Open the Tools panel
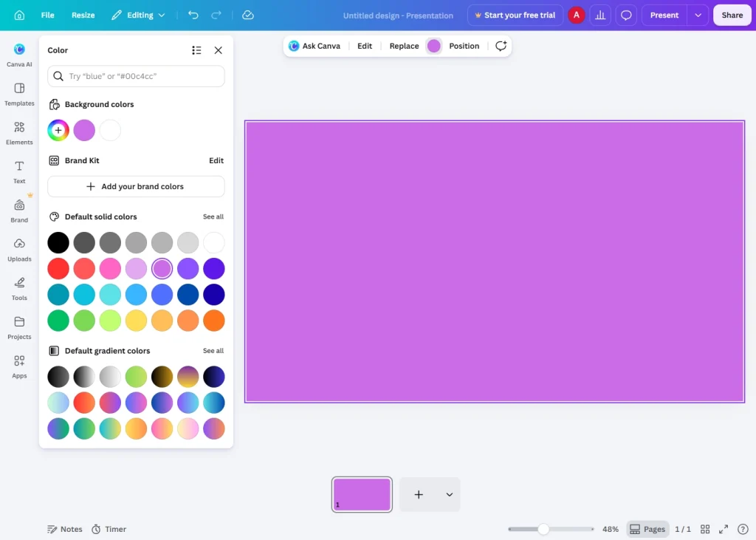 [x=19, y=289]
